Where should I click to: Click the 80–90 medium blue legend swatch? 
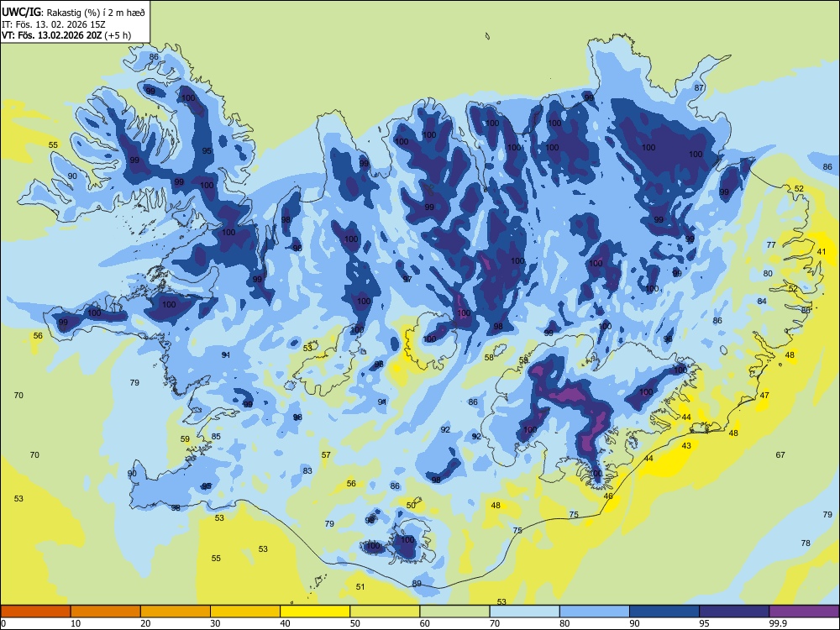click(x=595, y=612)
